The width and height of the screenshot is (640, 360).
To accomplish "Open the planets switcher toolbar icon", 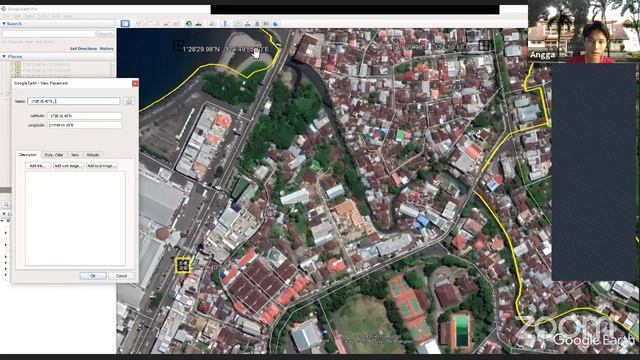I will tap(212, 23).
